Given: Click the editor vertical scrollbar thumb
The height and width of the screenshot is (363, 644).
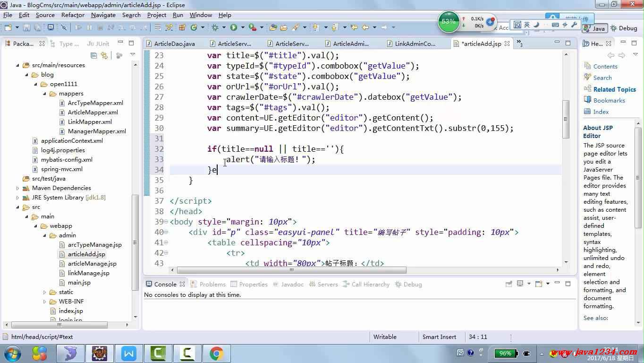Looking at the screenshot, I should (x=566, y=119).
